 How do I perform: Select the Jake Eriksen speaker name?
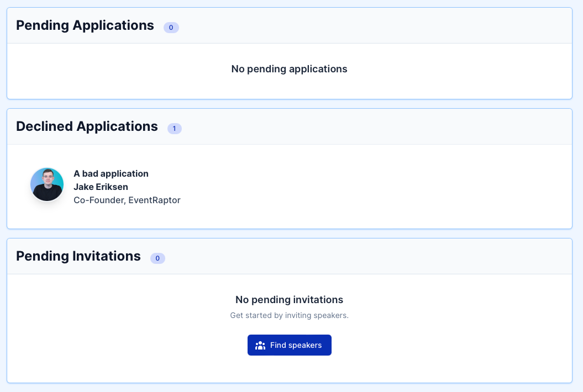[x=101, y=187]
